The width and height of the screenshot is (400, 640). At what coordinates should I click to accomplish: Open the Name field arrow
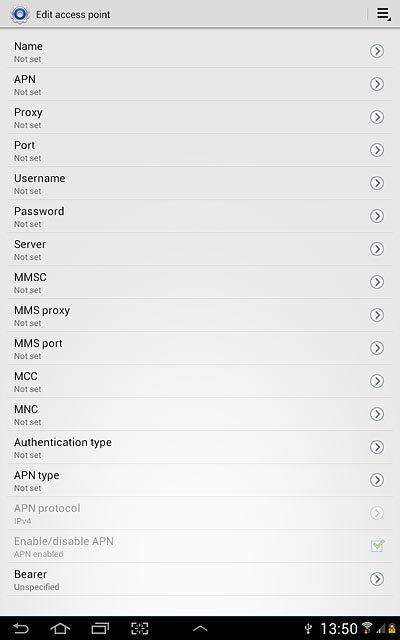click(377, 51)
